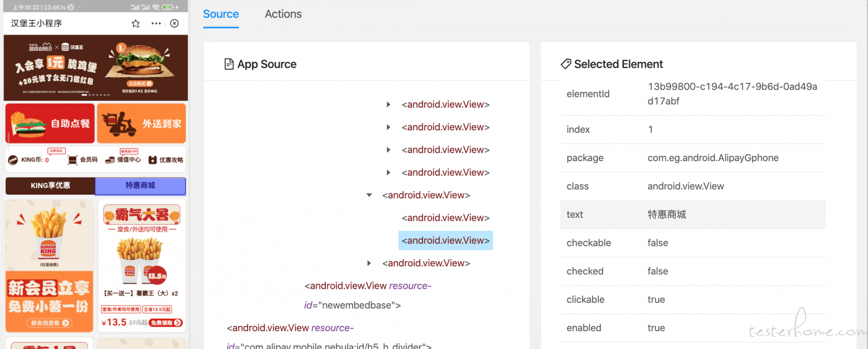Select the Source tab
Viewport: 868px width, 349px height.
coord(221,14)
